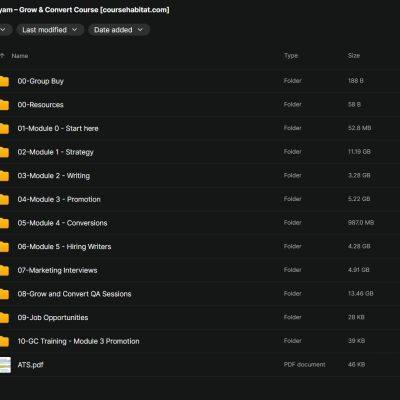This screenshot has height=400, width=400.
Task: Click the 188 B size value
Action: coord(356,81)
